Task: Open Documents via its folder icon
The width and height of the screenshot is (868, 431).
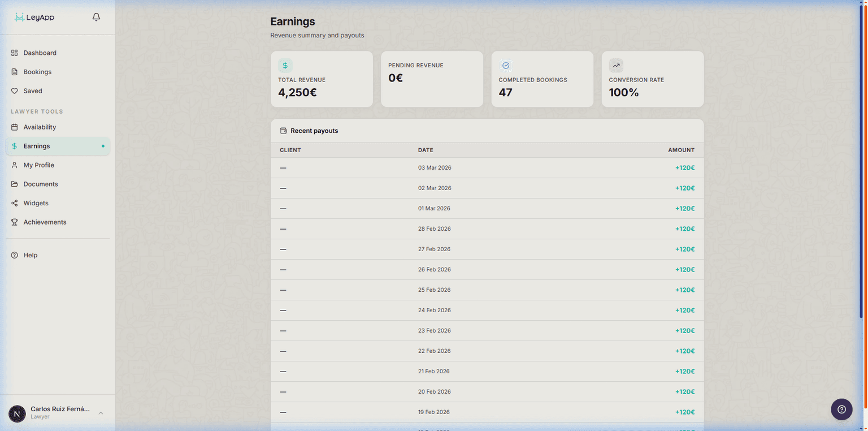Action: 14,184
